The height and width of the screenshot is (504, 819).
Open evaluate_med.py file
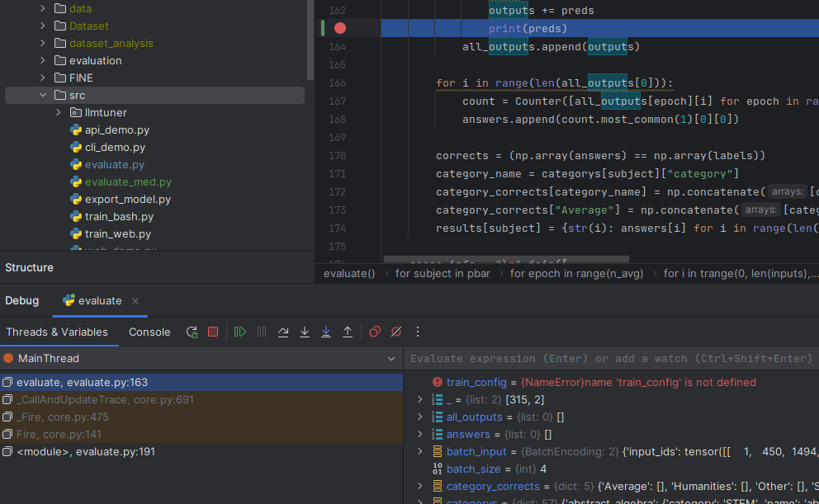(128, 181)
